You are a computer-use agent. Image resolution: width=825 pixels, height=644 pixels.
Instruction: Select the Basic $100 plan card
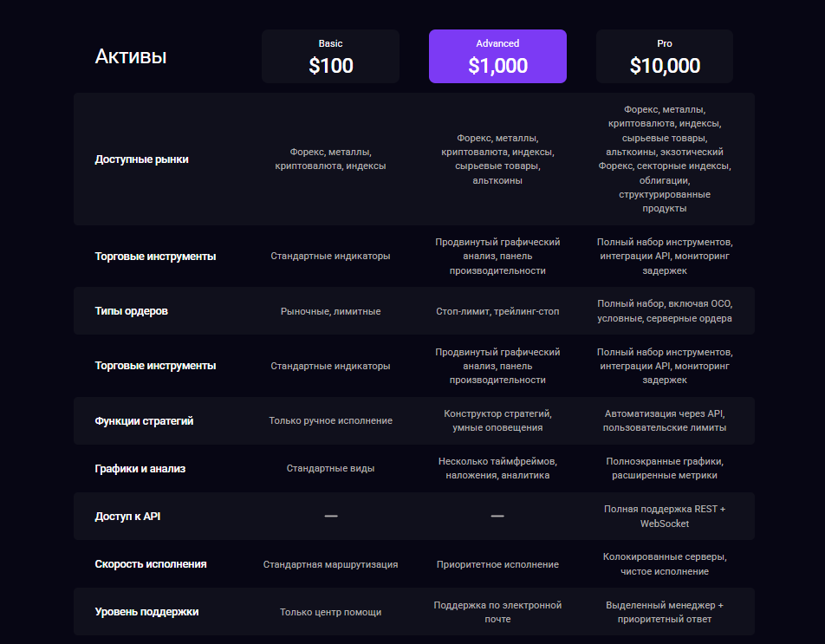tap(330, 56)
